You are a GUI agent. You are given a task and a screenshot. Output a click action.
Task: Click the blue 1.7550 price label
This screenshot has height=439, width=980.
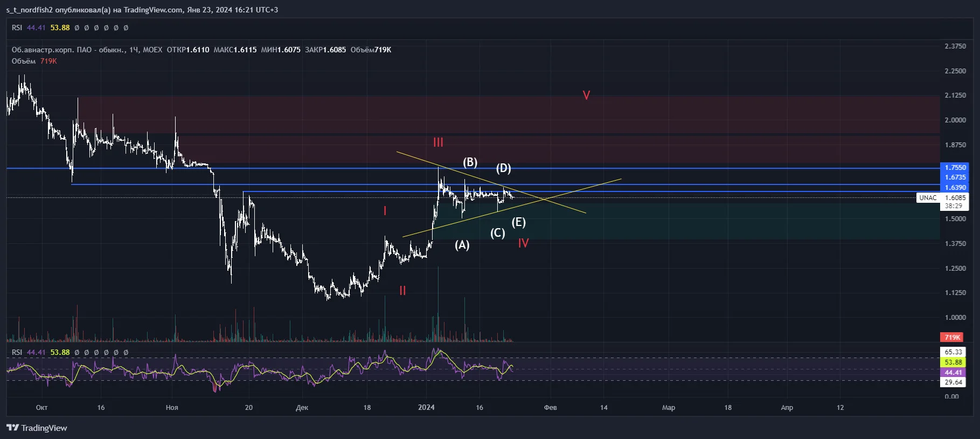click(x=955, y=168)
